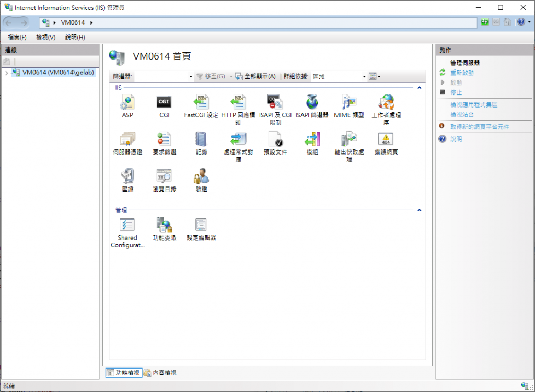Open the 檔案(F) menu
Screen dimensions: 535x392
click(x=17, y=37)
